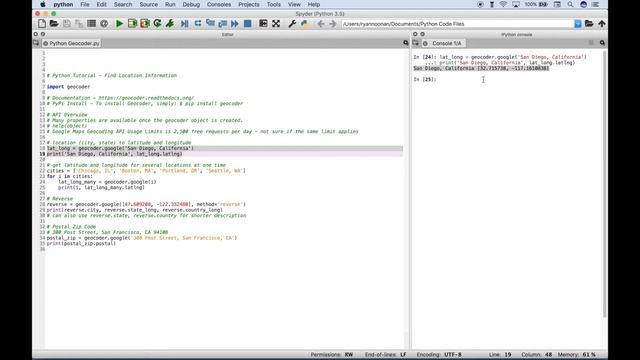Click the working directory path field
640x360 pixels.
coord(458,24)
